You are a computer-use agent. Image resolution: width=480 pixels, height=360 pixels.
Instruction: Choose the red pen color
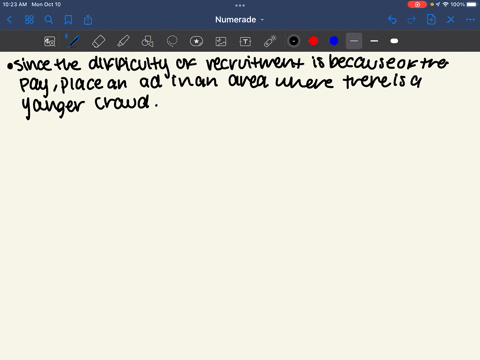point(314,41)
